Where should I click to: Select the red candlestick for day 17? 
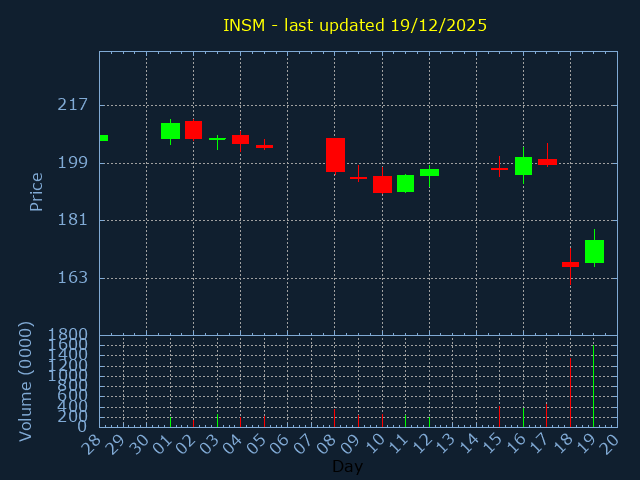(x=547, y=162)
